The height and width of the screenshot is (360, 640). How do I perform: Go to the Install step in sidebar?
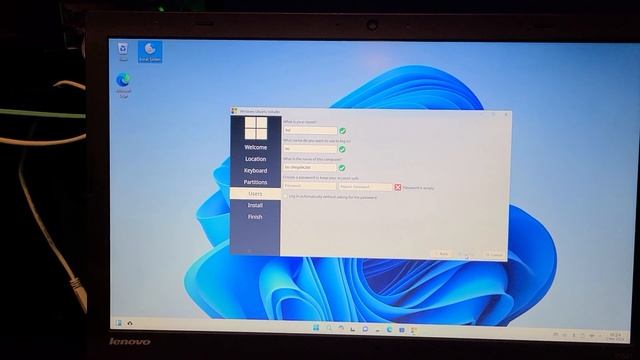255,205
